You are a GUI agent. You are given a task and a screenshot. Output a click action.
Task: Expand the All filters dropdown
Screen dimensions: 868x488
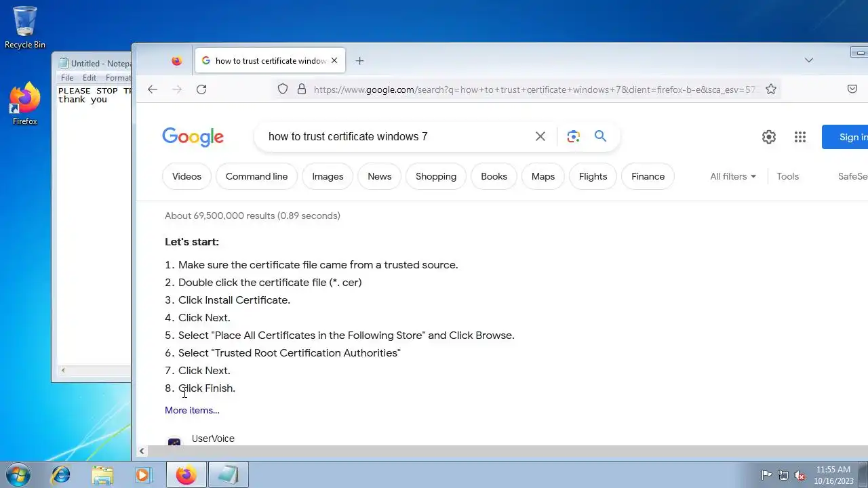(x=733, y=176)
